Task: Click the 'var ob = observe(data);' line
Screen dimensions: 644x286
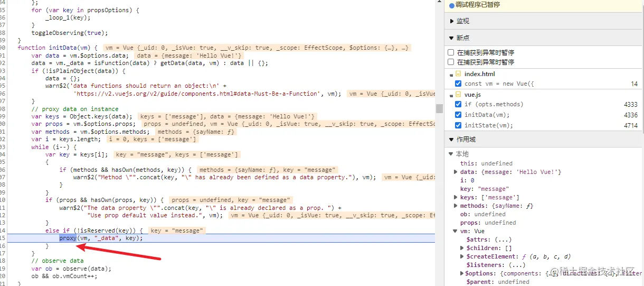Action: 71,269
